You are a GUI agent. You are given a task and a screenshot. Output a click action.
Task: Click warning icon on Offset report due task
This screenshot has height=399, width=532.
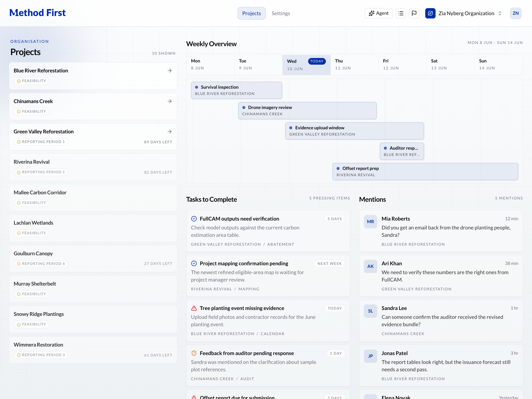point(194,397)
